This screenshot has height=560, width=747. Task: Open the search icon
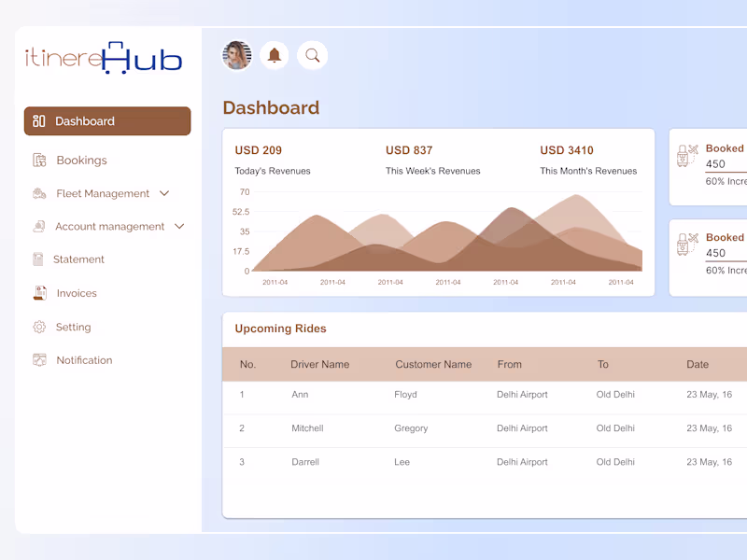click(313, 55)
